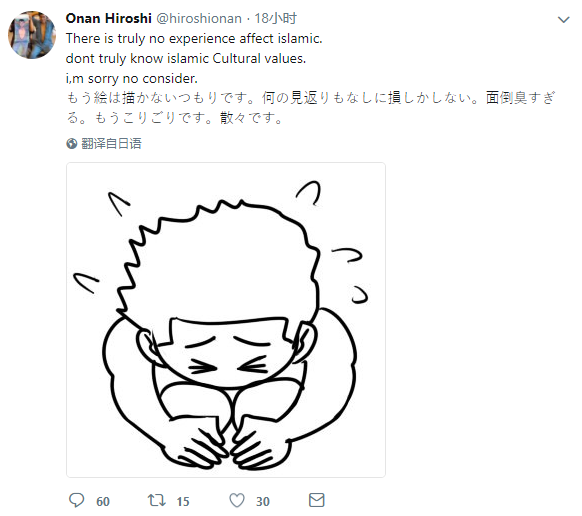Retweet using the arrows icon
582x516 pixels.
(157, 500)
